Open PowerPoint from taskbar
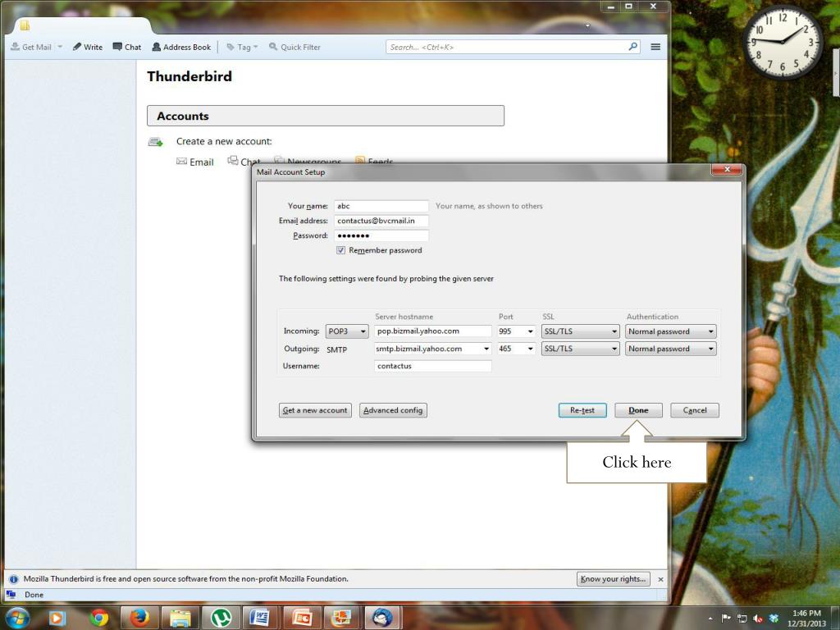Screen dimensions: 840x630 click(x=302, y=619)
